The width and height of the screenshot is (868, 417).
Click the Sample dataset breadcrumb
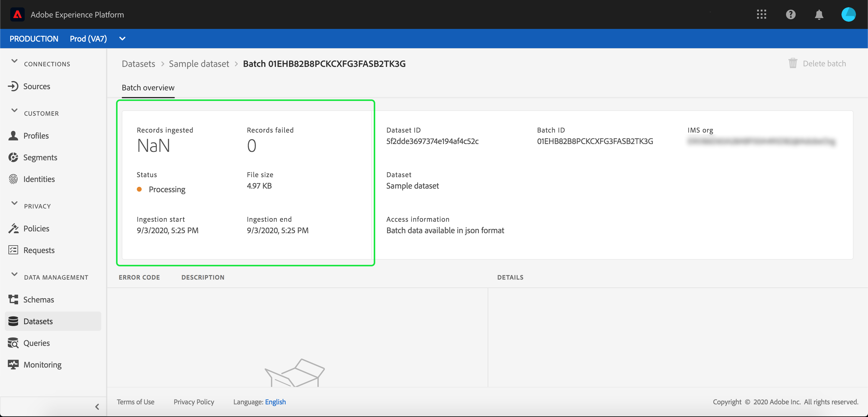click(x=199, y=64)
